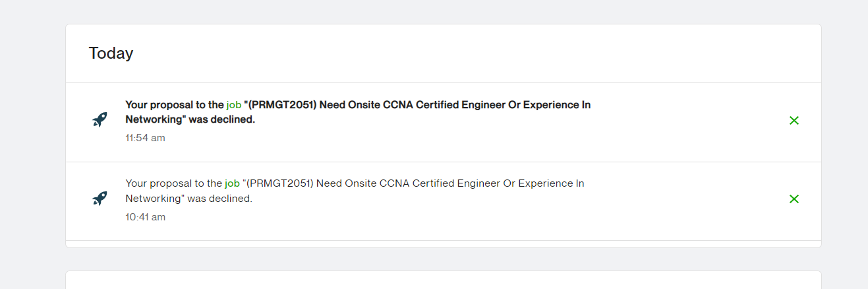Click the rocket icon beside the 10:41 am notification

(100, 199)
